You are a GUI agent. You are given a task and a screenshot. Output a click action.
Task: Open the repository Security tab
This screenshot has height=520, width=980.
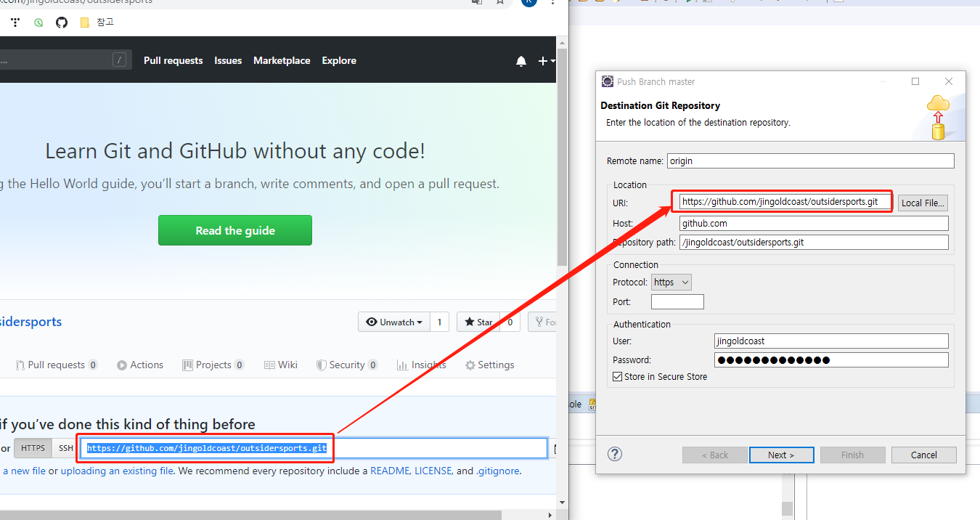click(x=347, y=365)
